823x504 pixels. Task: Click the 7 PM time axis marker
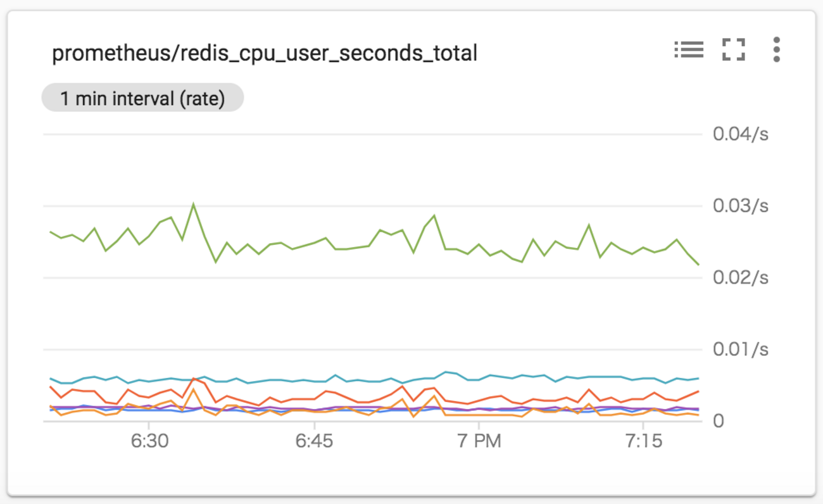479,441
